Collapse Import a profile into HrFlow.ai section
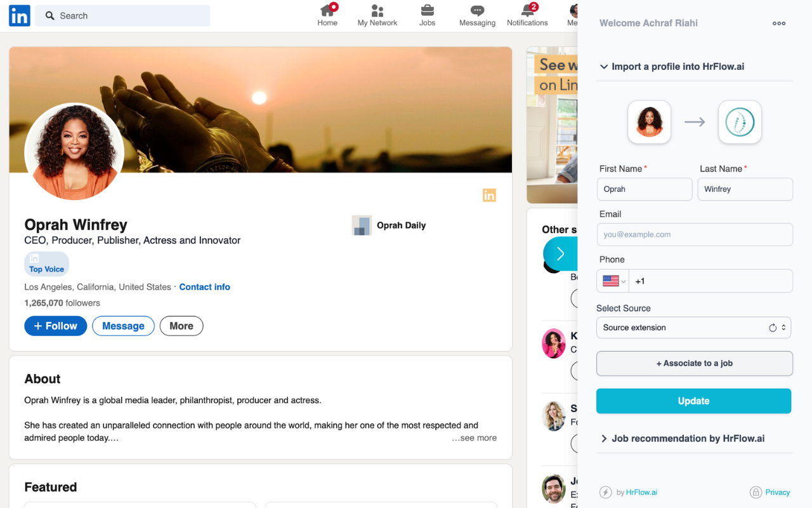Viewport: 812px width, 508px height. [672, 67]
